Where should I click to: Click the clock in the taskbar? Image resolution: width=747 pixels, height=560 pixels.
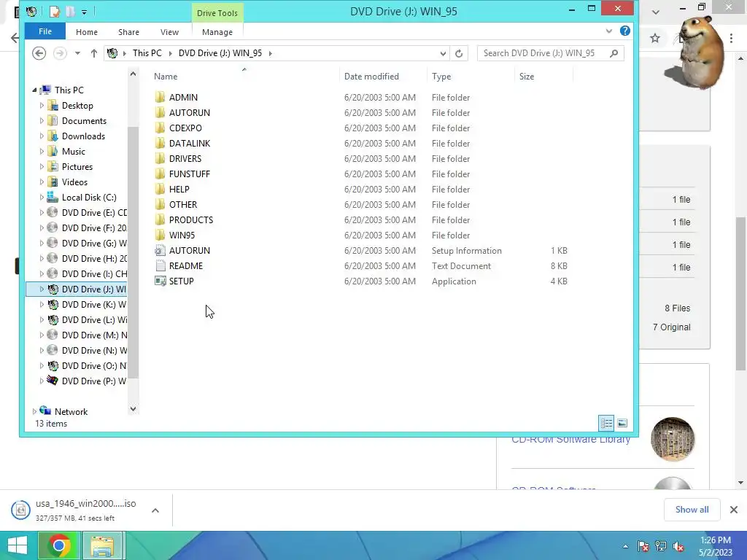pos(716,546)
